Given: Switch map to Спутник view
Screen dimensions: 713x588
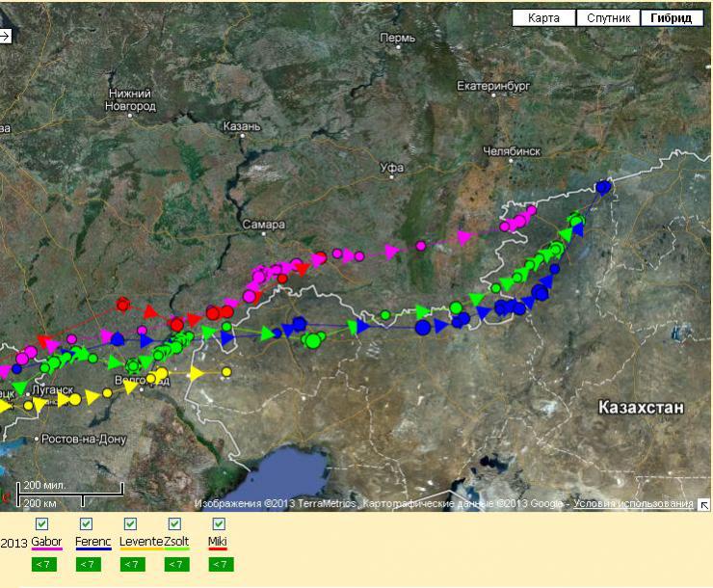Looking at the screenshot, I should point(608,18).
